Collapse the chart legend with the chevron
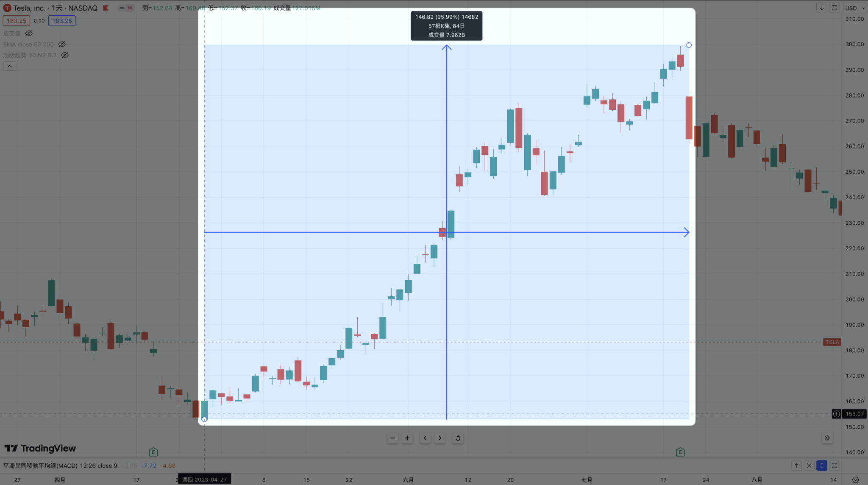The height and width of the screenshot is (485, 868). (9, 66)
